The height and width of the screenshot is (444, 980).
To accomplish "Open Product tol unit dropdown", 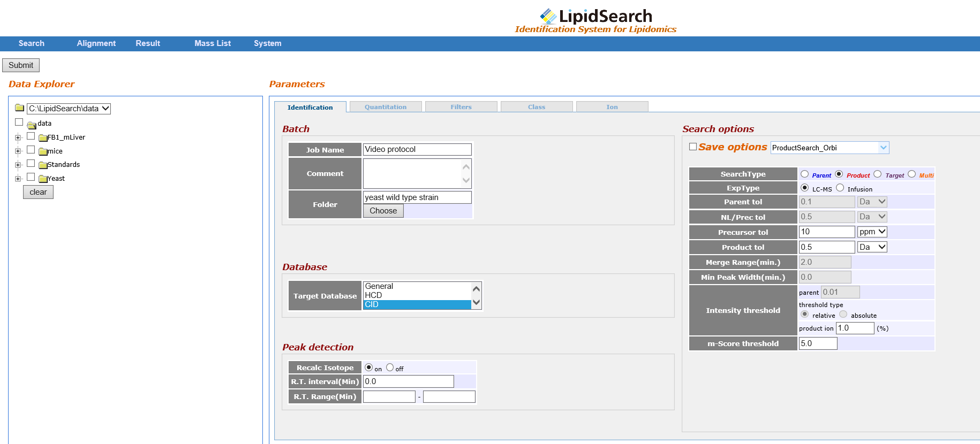I will click(872, 247).
